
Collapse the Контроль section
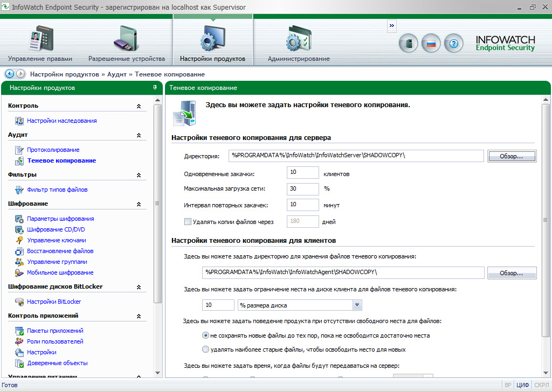click(x=139, y=106)
